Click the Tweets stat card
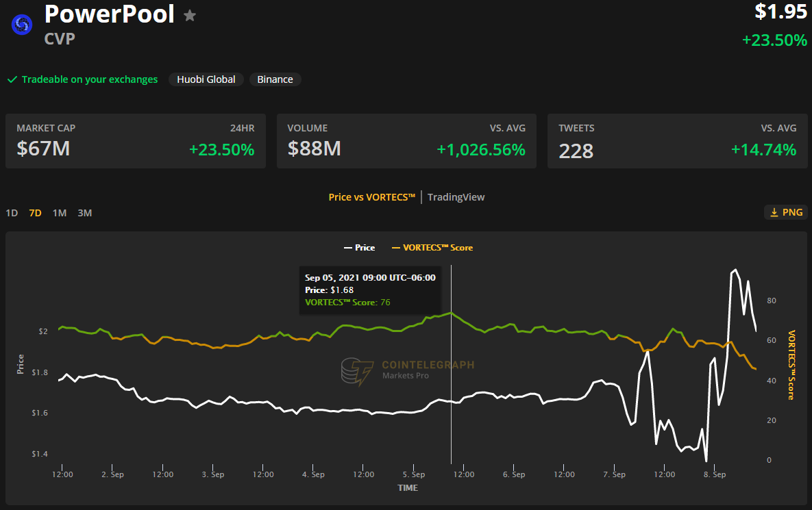The width and height of the screenshot is (812, 510). [677, 141]
